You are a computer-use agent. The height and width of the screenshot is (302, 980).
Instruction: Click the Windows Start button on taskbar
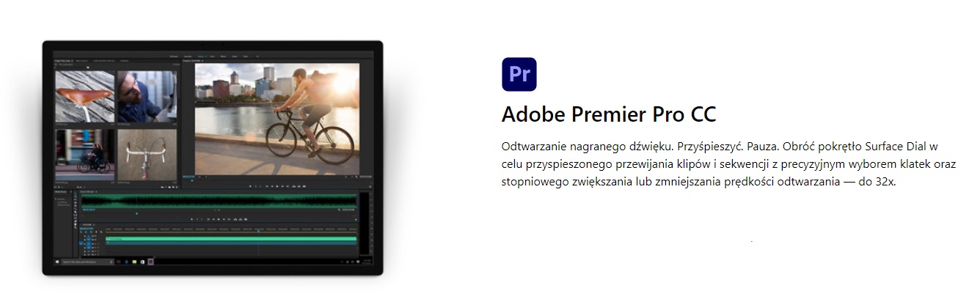click(57, 261)
